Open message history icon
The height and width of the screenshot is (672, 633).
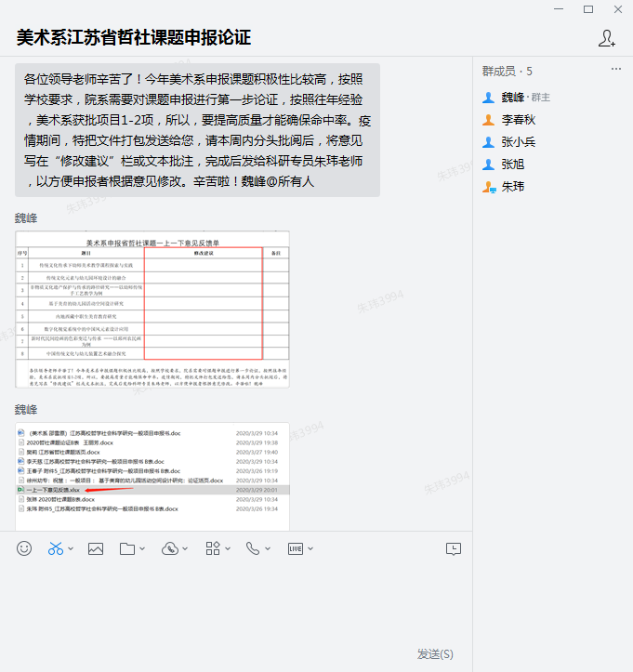coord(453,548)
